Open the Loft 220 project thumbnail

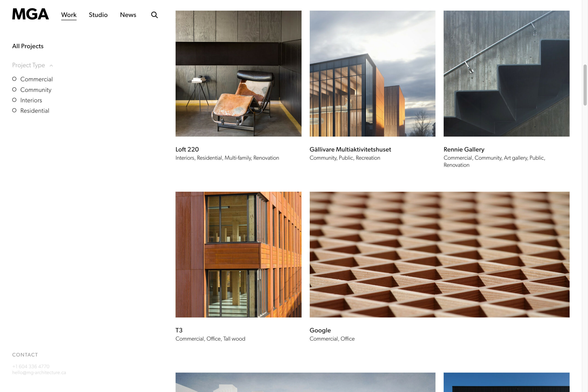[x=238, y=73]
